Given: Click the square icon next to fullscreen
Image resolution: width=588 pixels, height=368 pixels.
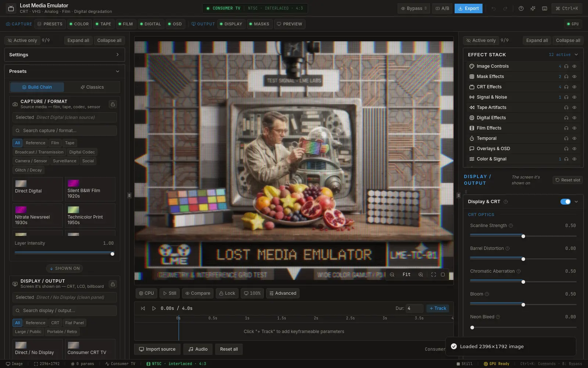Looking at the screenshot, I should pyautogui.click(x=443, y=275).
